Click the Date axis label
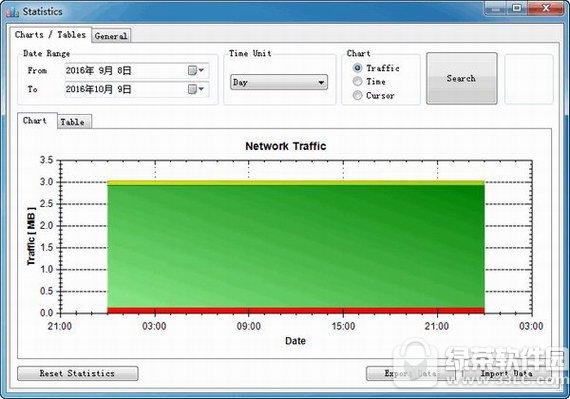This screenshot has height=399, width=570. tap(295, 341)
